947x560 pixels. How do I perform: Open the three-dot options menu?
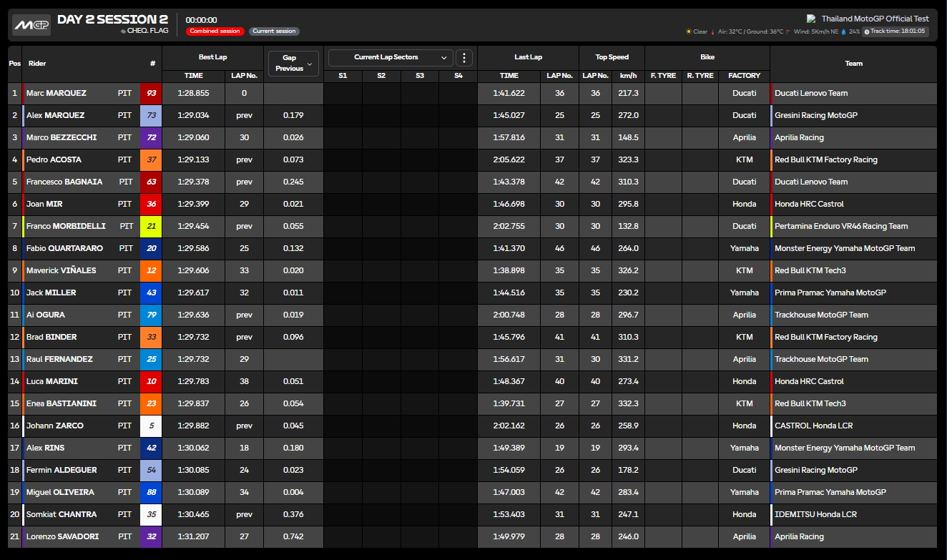[464, 58]
